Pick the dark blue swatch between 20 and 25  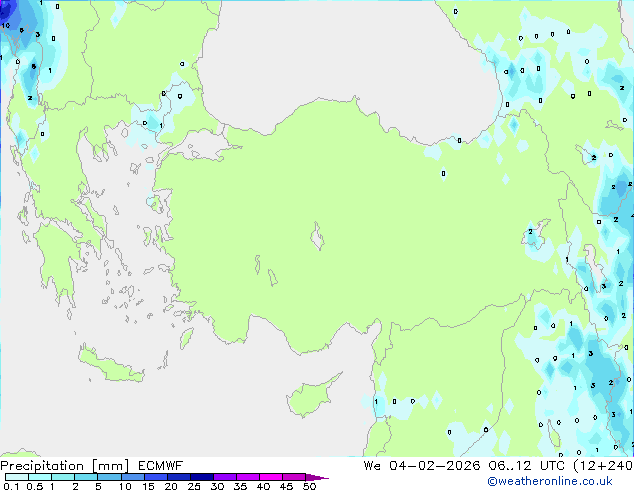180,478
